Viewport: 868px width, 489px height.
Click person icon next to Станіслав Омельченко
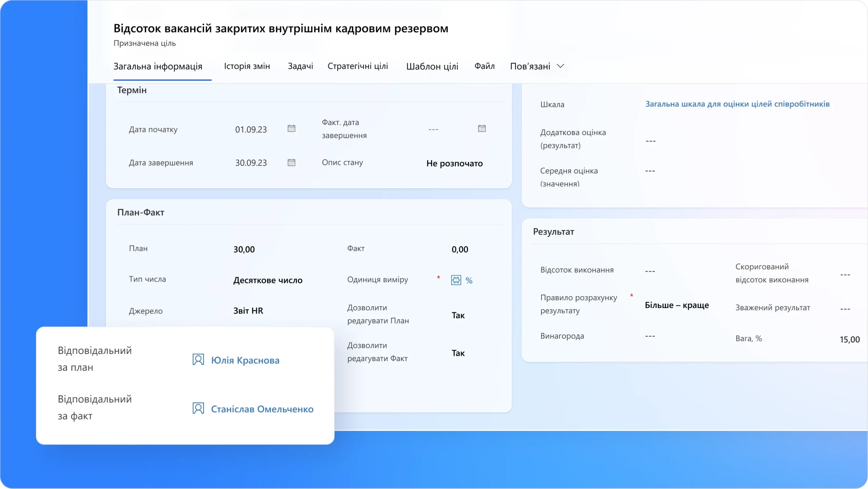tap(198, 408)
